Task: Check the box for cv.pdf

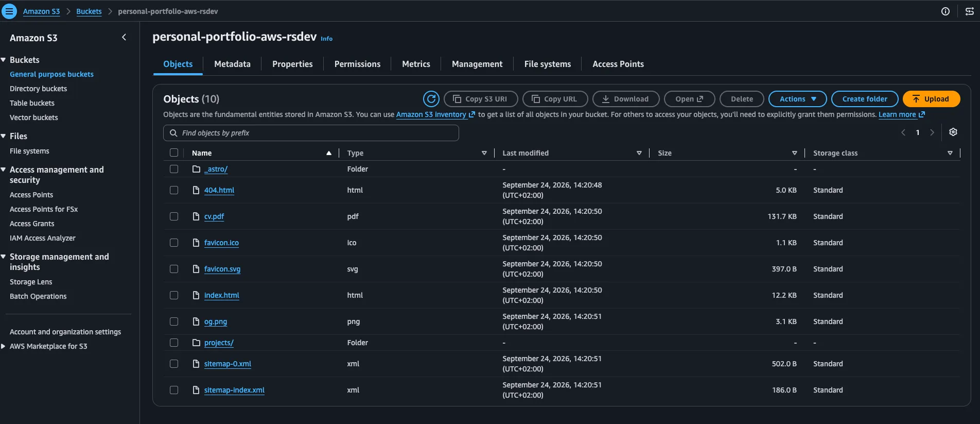Action: 174,216
